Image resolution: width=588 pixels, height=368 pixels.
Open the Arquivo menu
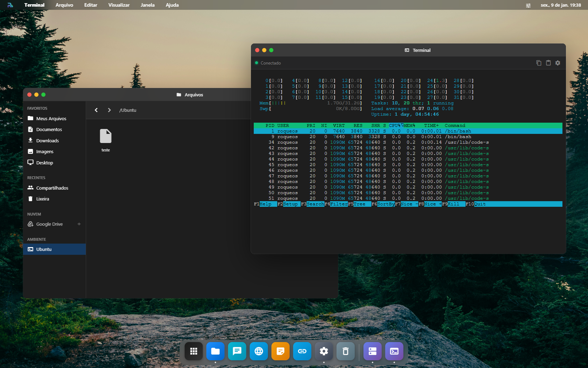point(64,5)
